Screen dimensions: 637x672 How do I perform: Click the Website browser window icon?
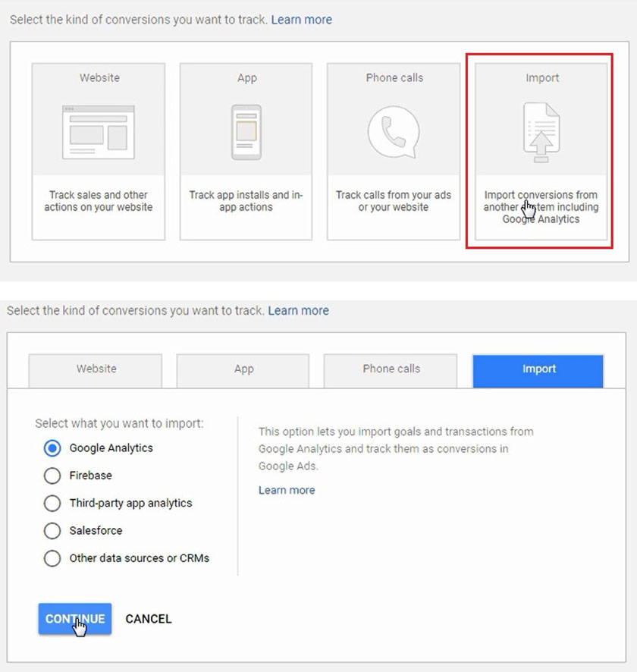(x=99, y=133)
